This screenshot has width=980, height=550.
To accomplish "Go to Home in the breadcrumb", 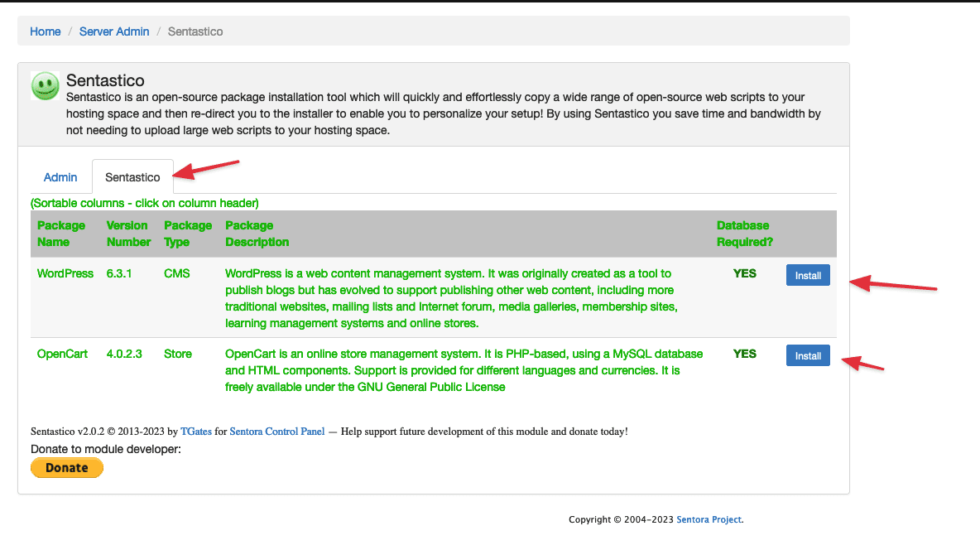I will tap(46, 31).
